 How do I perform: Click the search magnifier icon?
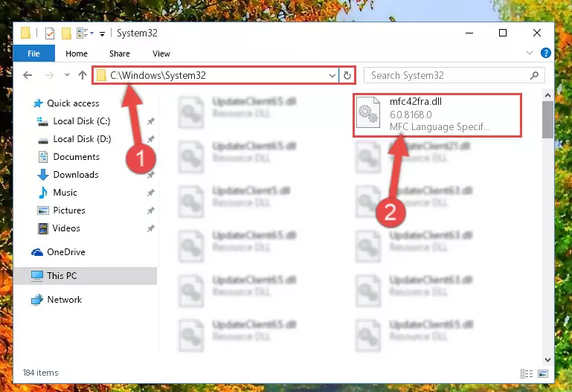point(534,75)
